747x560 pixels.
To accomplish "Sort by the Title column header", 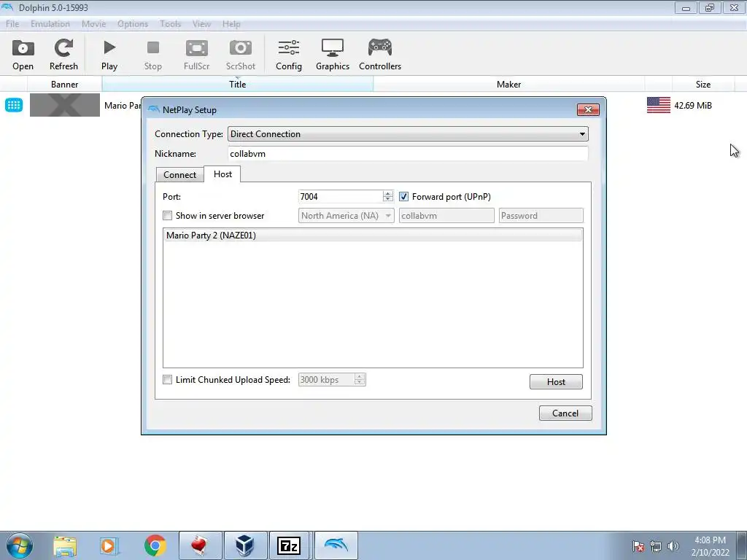I will point(237,85).
